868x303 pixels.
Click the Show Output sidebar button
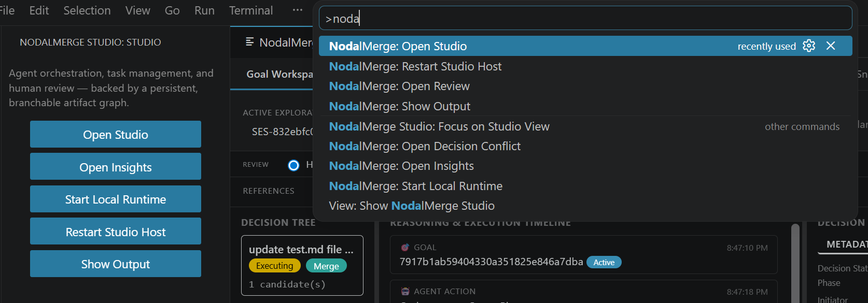coord(116,264)
